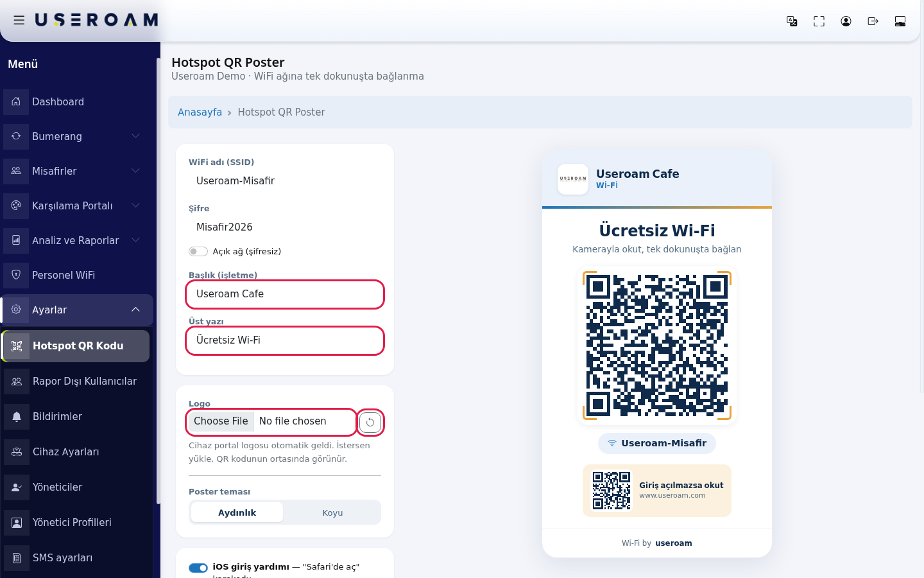
Task: Click the Rapor Dışı Kullanıcılar icon
Action: pos(17,381)
